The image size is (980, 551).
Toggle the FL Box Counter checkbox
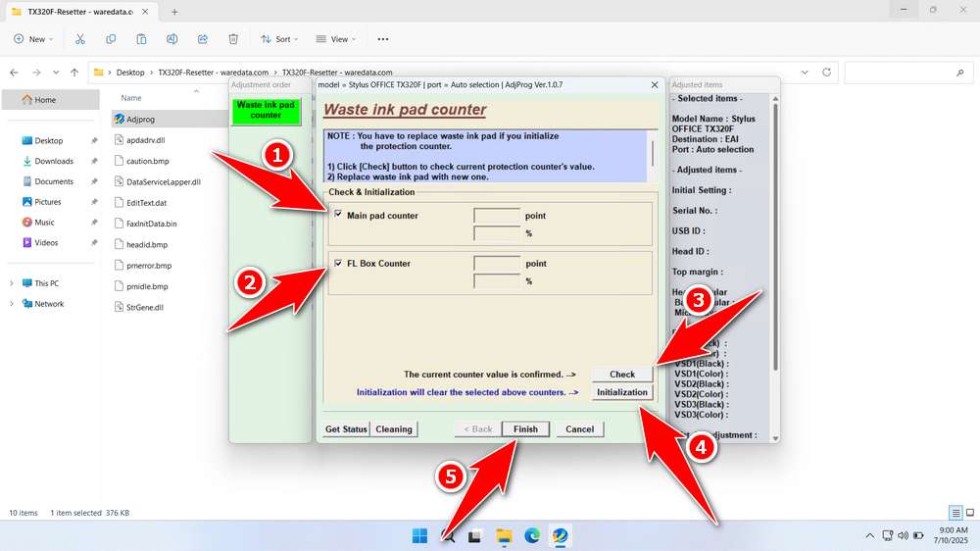tap(338, 263)
